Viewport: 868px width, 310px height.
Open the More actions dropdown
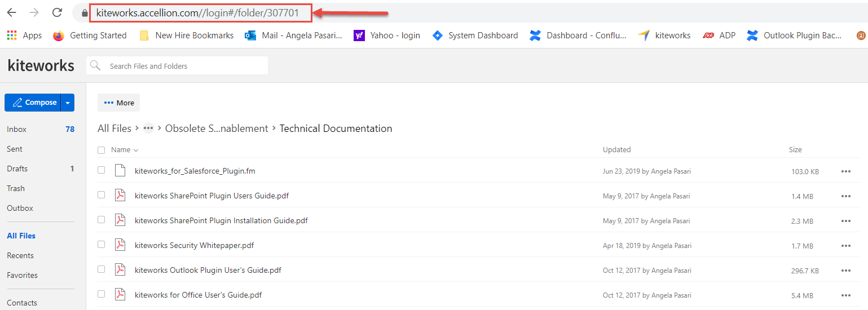coord(119,103)
